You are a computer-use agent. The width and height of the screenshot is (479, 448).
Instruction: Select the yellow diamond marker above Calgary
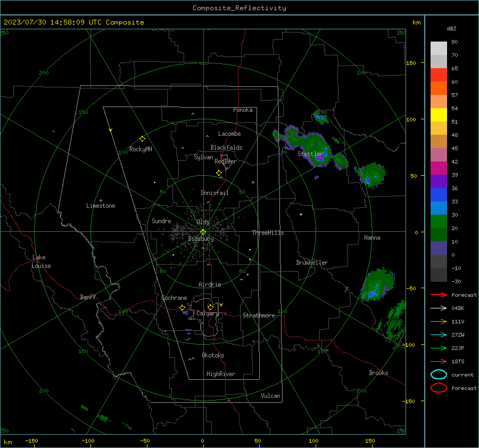pos(210,307)
